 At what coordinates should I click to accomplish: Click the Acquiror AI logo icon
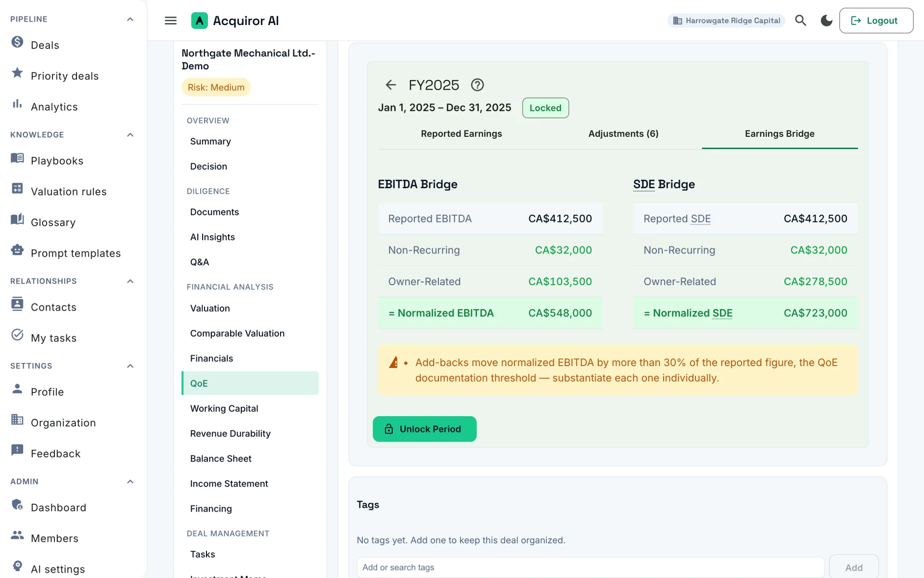pos(199,21)
